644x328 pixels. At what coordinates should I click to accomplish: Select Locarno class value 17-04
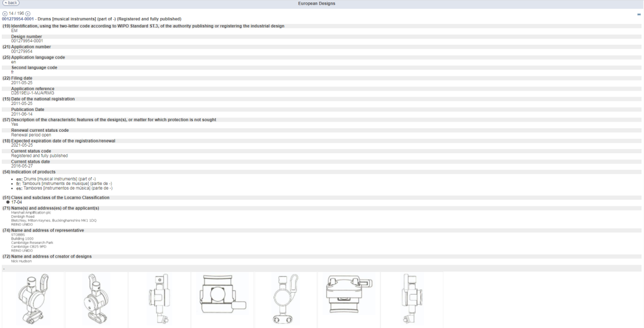[17, 202]
